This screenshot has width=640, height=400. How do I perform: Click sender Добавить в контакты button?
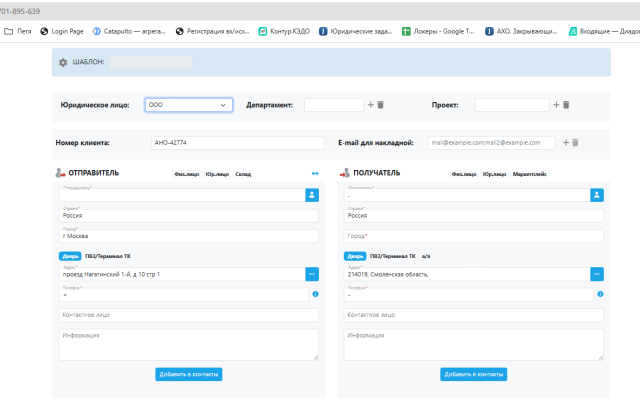coord(188,374)
